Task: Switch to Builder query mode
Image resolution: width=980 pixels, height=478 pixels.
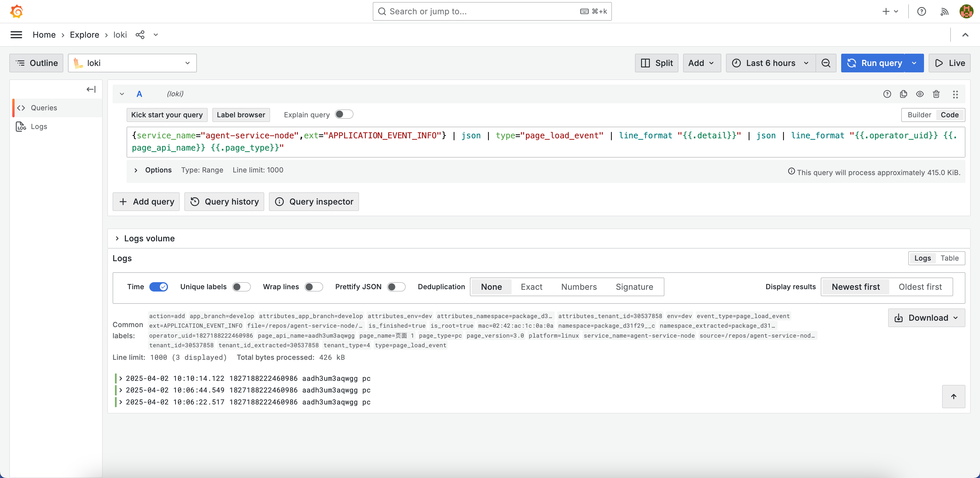Action: pyautogui.click(x=919, y=115)
